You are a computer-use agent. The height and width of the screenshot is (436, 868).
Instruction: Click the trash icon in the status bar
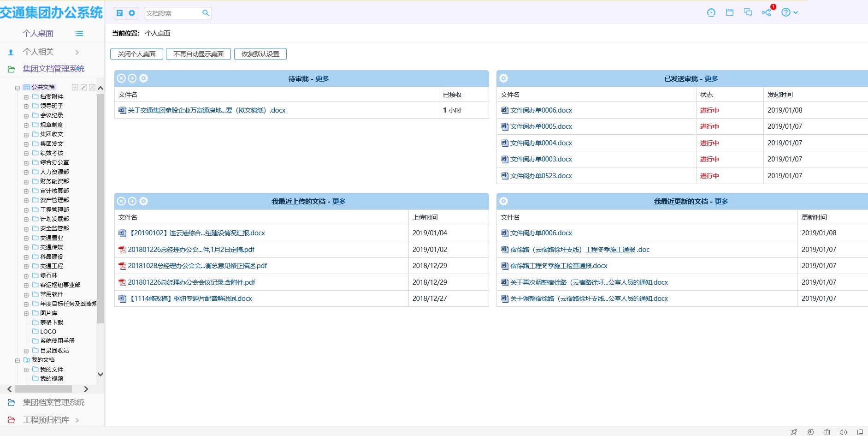[x=827, y=432]
